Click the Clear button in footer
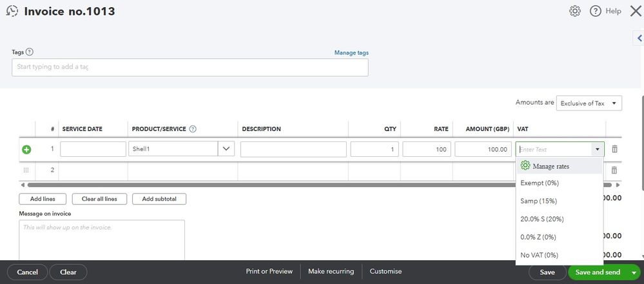 [x=68, y=272]
